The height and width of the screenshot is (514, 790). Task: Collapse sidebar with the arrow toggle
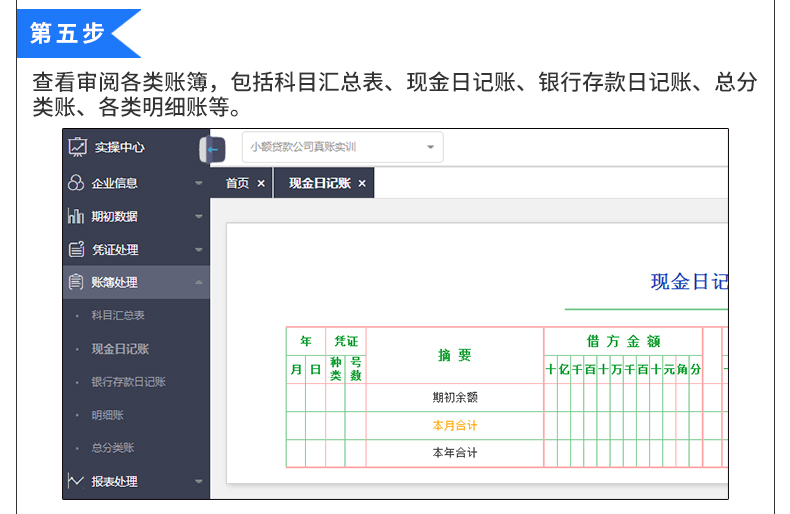(x=213, y=150)
